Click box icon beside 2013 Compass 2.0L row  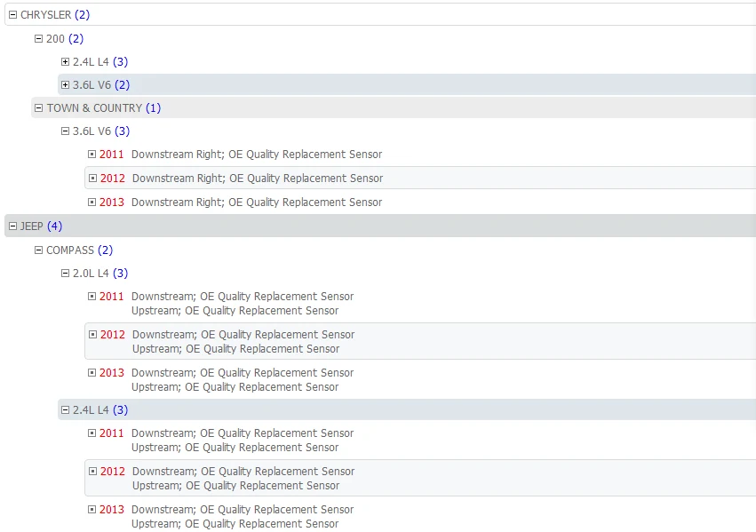tap(92, 372)
